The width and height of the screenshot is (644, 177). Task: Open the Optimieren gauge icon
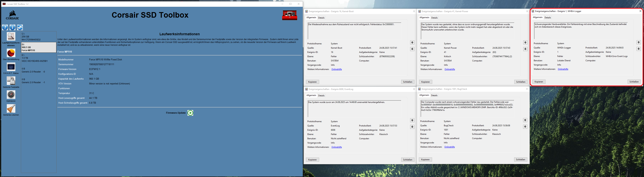click(11, 95)
